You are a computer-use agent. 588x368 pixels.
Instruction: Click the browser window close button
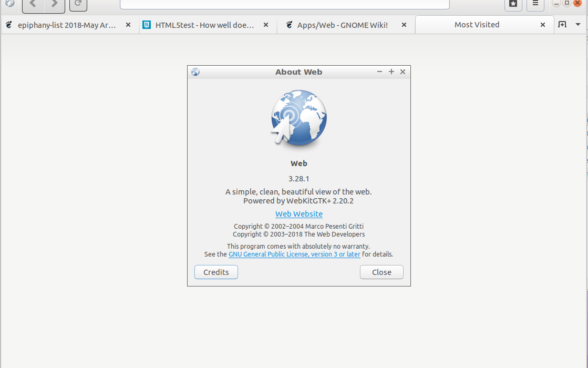pos(577,3)
